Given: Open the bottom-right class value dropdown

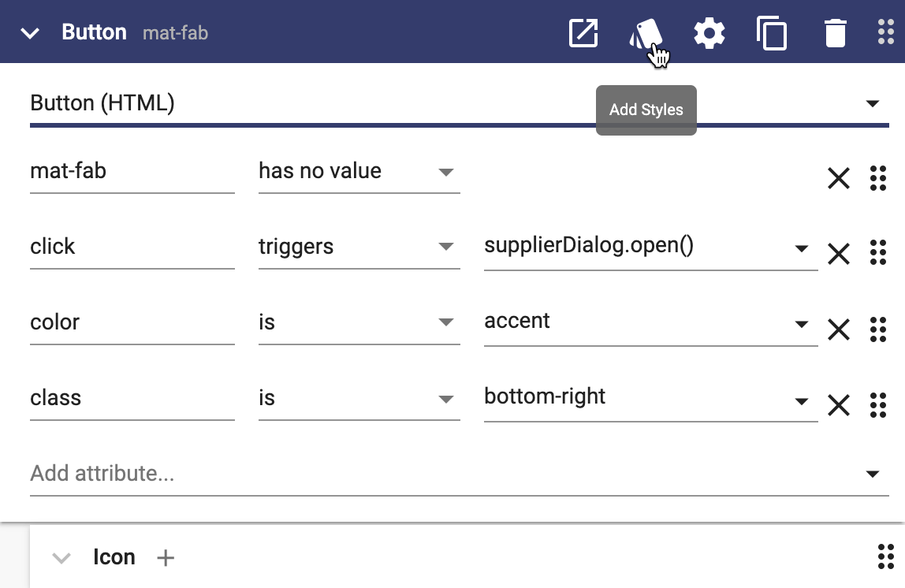Looking at the screenshot, I should coord(802,400).
